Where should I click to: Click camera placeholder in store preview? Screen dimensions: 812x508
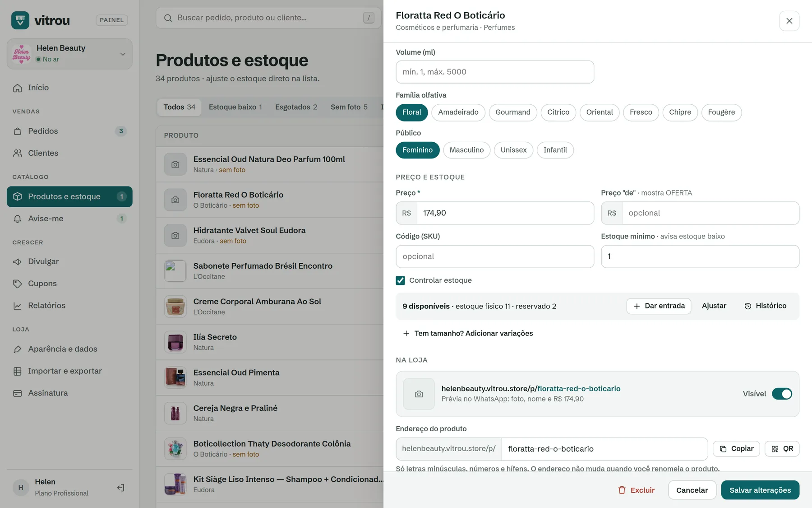pos(419,394)
